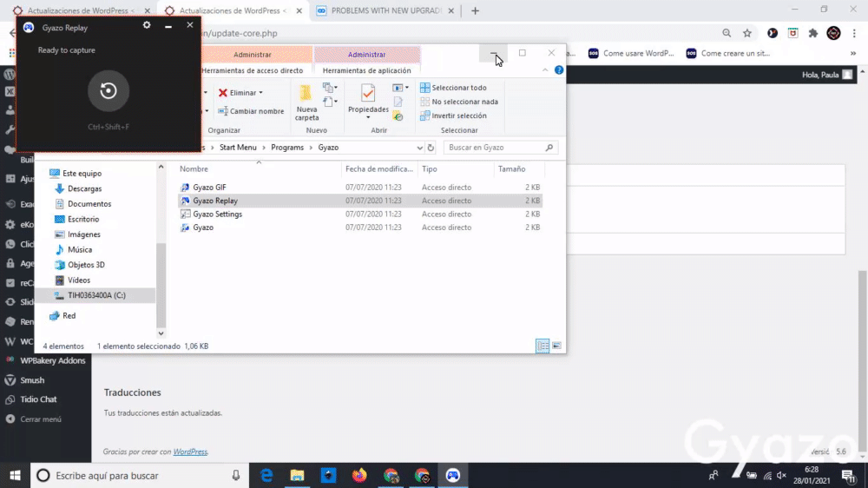868x488 pixels.
Task: Open the Fácil acceso dropdown icon
Action: (x=330, y=102)
